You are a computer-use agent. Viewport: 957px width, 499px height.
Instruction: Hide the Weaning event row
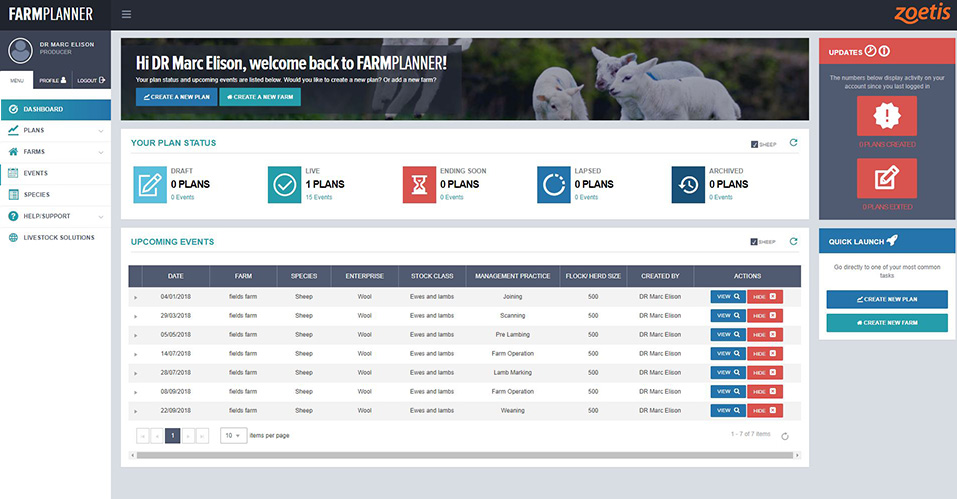(765, 410)
